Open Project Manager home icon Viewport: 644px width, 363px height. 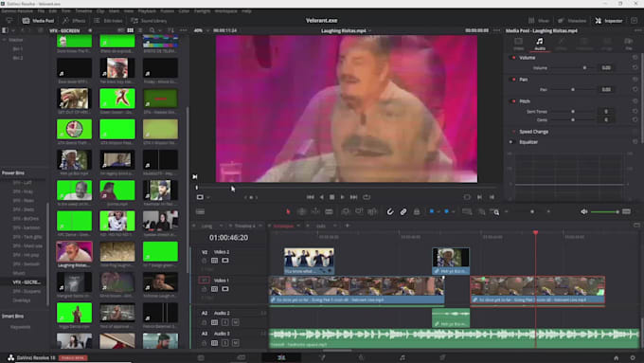[x=617, y=357]
